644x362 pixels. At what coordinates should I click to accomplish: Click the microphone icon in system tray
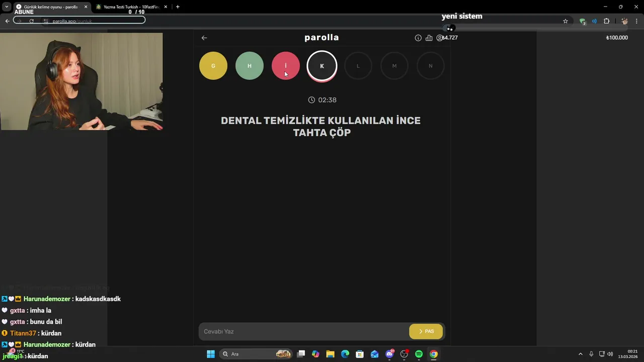[591, 354]
